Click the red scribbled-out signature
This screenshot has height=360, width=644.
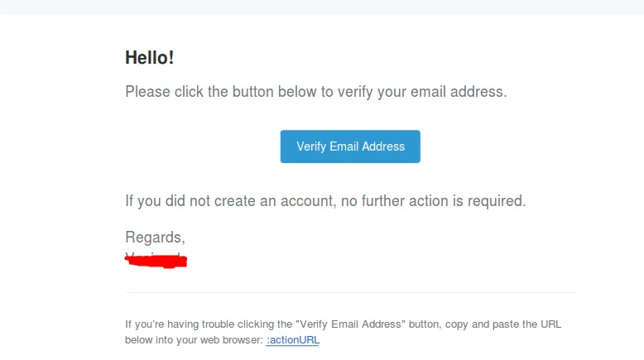[156, 261]
